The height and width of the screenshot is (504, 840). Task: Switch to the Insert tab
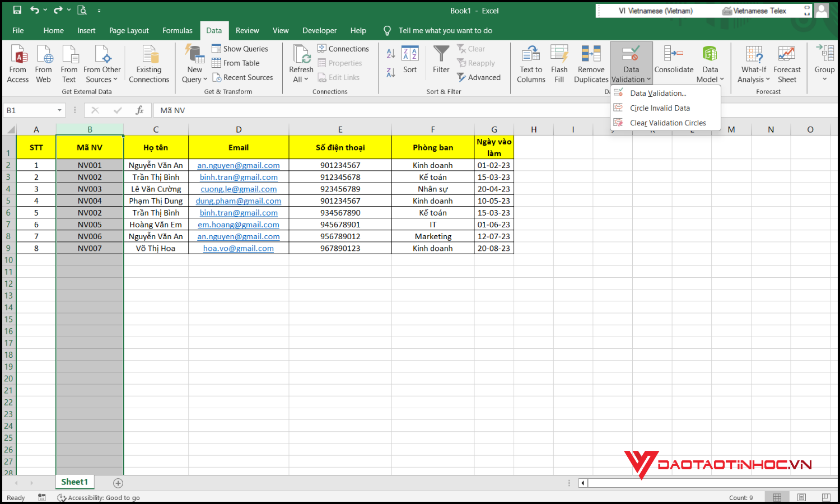pyautogui.click(x=86, y=31)
